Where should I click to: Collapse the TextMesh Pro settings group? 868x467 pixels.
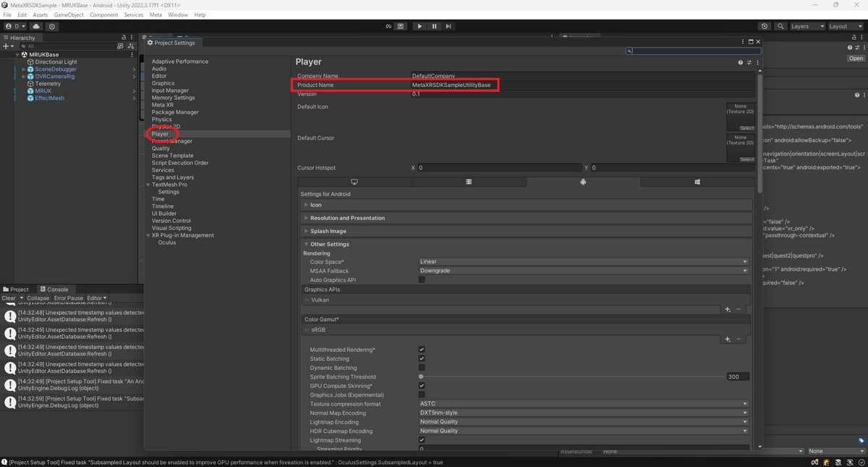click(148, 185)
